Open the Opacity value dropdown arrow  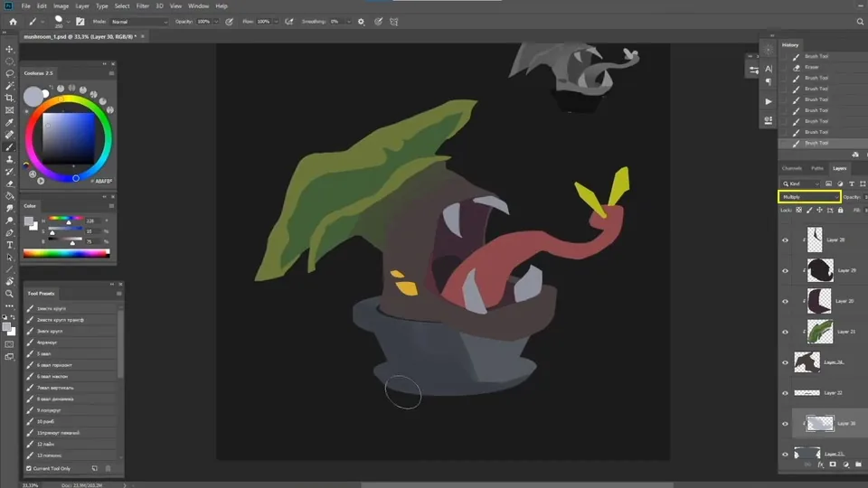point(216,22)
